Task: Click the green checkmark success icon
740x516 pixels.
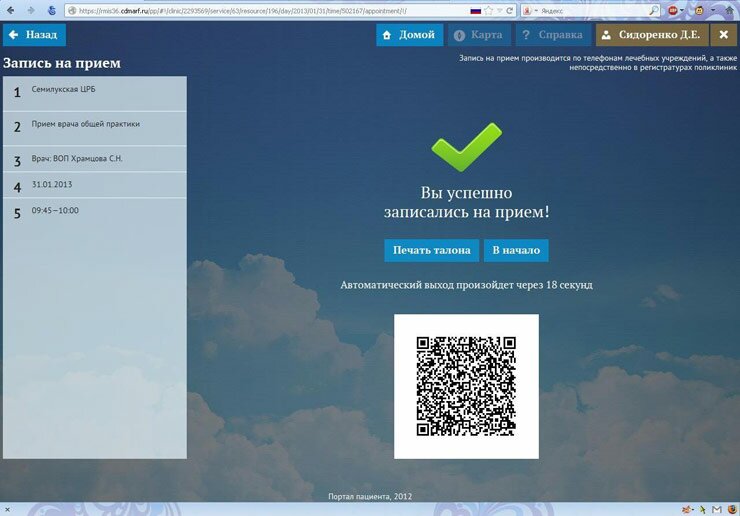Action: pyautogui.click(x=466, y=147)
